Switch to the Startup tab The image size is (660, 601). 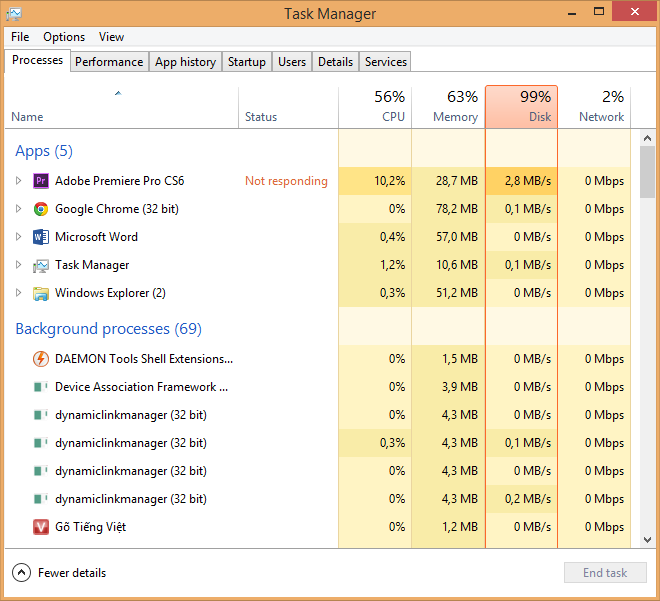pyautogui.click(x=247, y=62)
